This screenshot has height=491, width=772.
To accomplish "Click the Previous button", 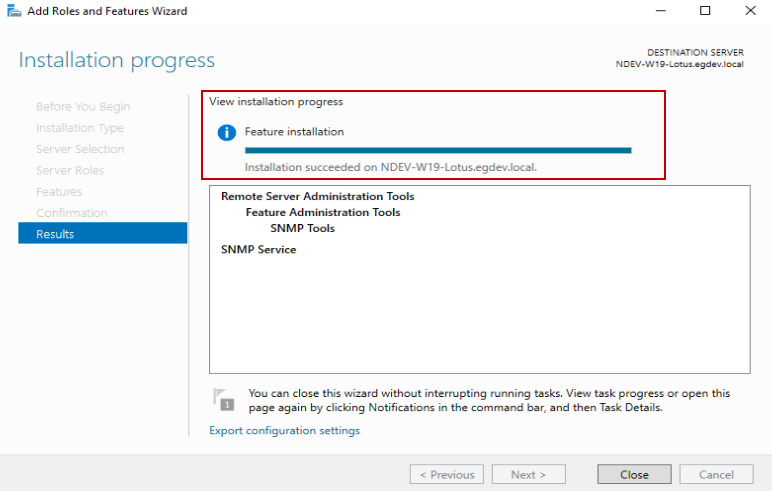I will [447, 474].
